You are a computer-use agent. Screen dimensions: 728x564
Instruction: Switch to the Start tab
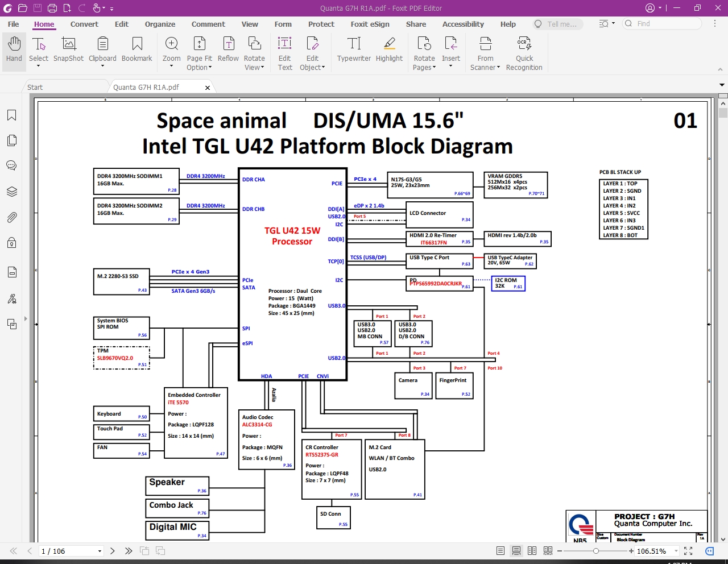click(35, 87)
